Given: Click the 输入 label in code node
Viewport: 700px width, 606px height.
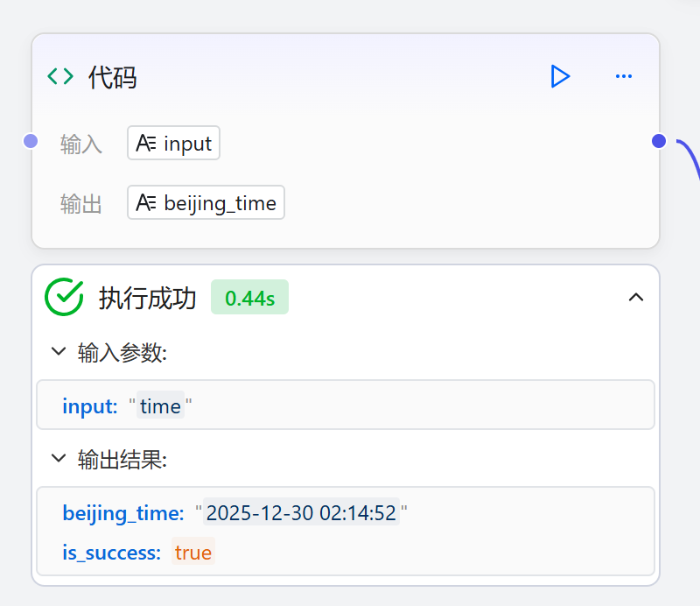Looking at the screenshot, I should (81, 144).
